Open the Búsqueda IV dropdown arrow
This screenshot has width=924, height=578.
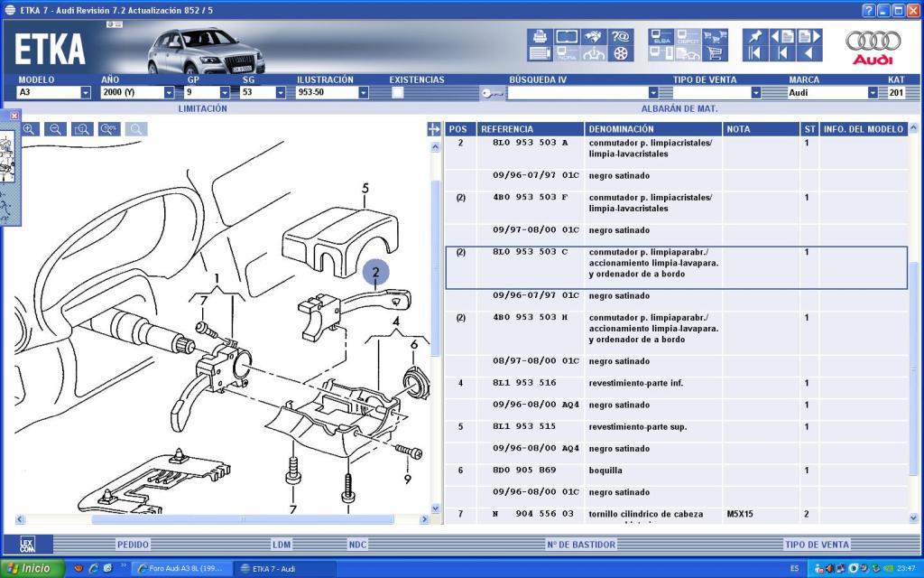click(653, 93)
